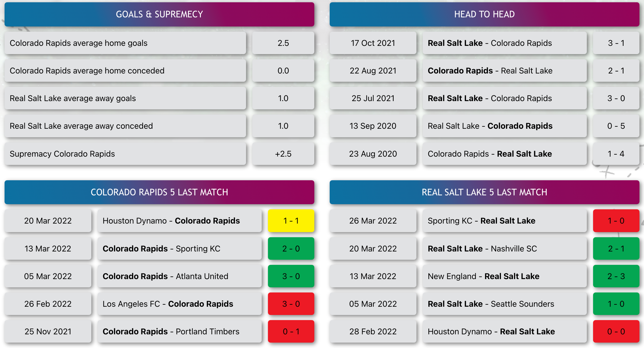
Task: Click the Head to Head header
Action: (484, 14)
